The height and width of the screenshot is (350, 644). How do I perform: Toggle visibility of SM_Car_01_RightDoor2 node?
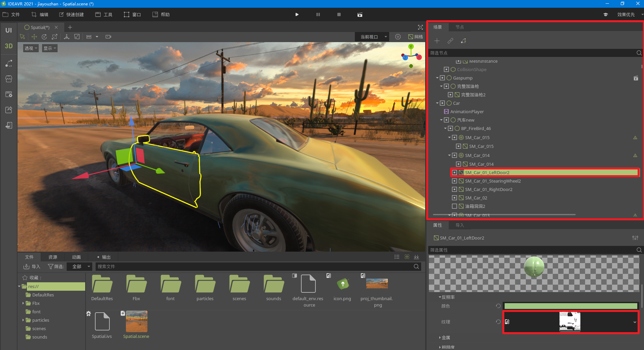(454, 190)
